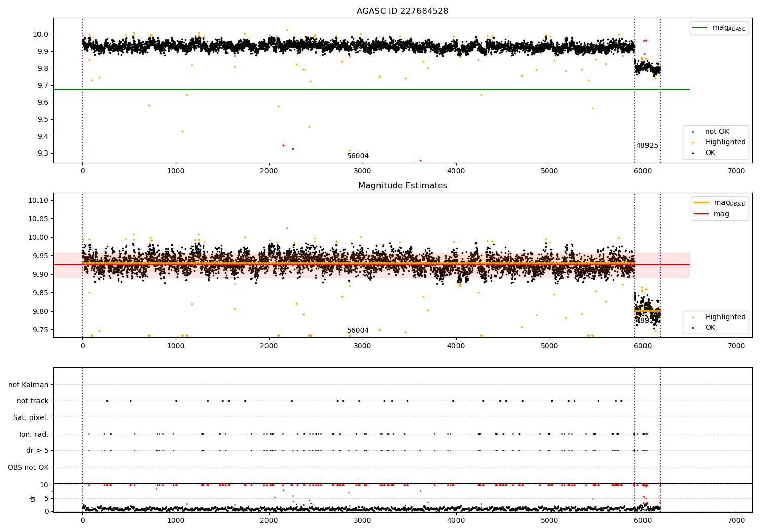Click the 10.10 tick on middle plot y-axis
The height and width of the screenshot is (532, 760).
[39, 201]
